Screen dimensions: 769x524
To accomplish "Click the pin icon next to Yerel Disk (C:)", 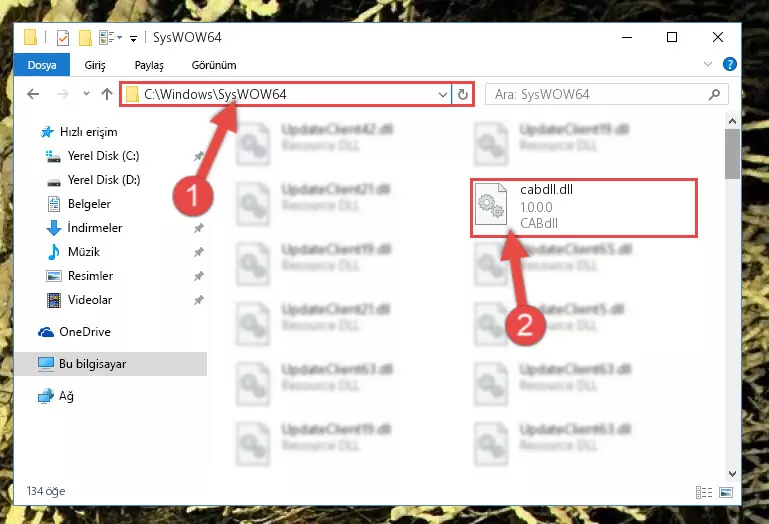I will pyautogui.click(x=198, y=156).
